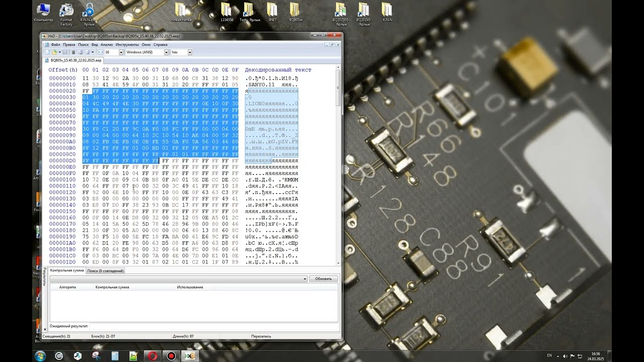The width and height of the screenshot is (644, 362).
Task: Click the EN language indicator in tray
Action: [x=549, y=355]
